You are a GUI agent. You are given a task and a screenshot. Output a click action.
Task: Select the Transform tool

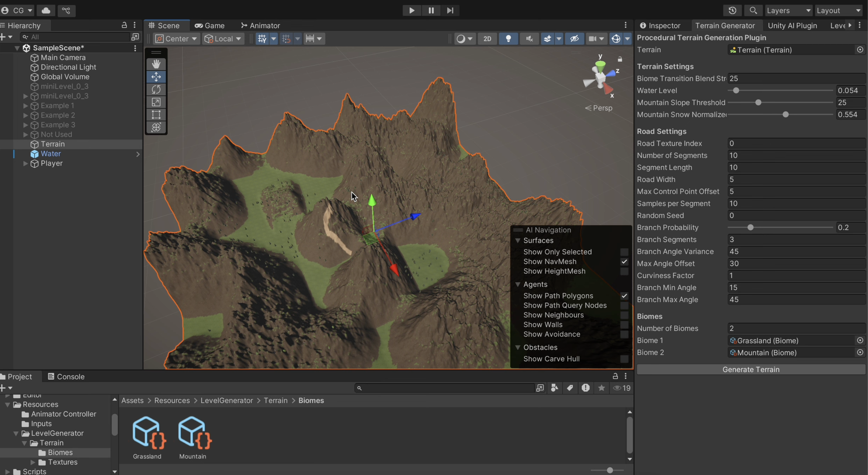click(x=156, y=127)
